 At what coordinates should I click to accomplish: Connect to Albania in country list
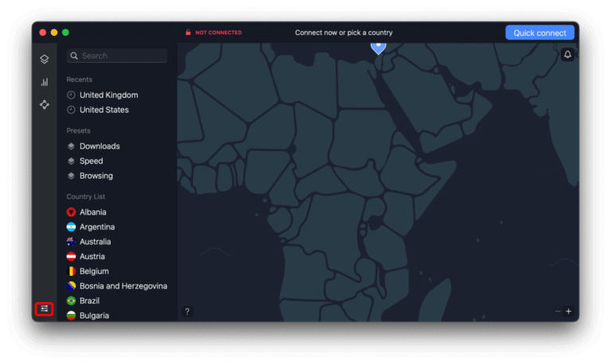(x=92, y=212)
